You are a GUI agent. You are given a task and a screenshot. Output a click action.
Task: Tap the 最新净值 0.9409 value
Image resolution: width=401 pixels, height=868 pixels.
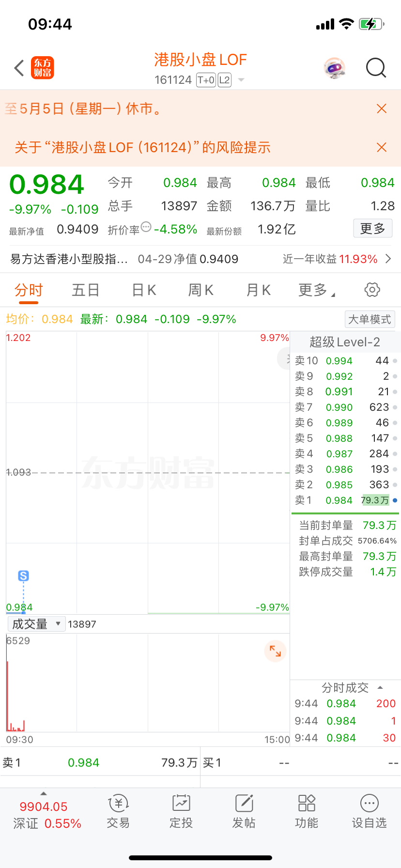pyautogui.click(x=77, y=229)
